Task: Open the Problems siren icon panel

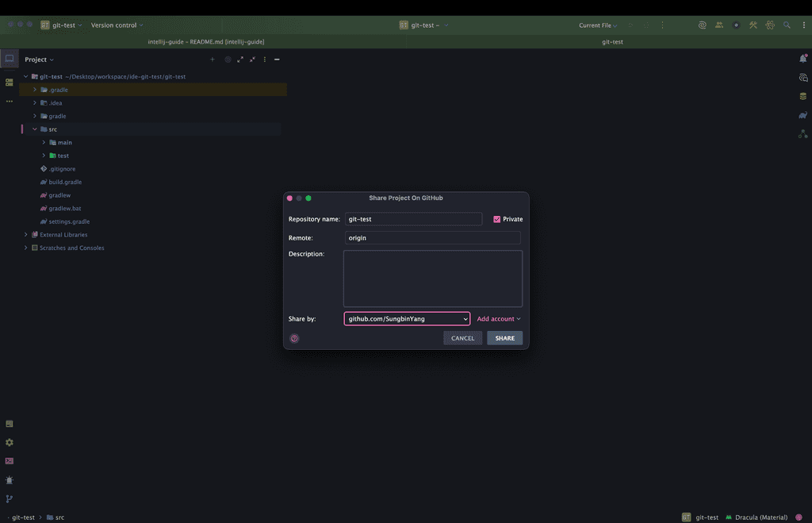Action: pos(10,480)
